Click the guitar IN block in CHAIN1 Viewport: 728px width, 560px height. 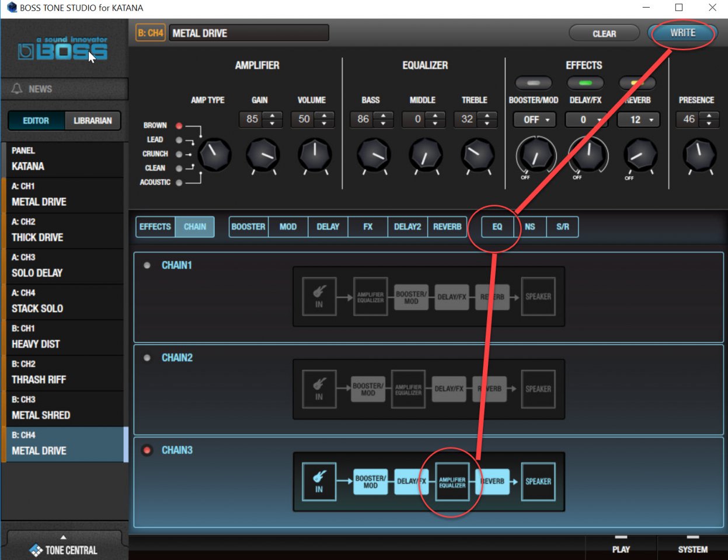pos(319,296)
